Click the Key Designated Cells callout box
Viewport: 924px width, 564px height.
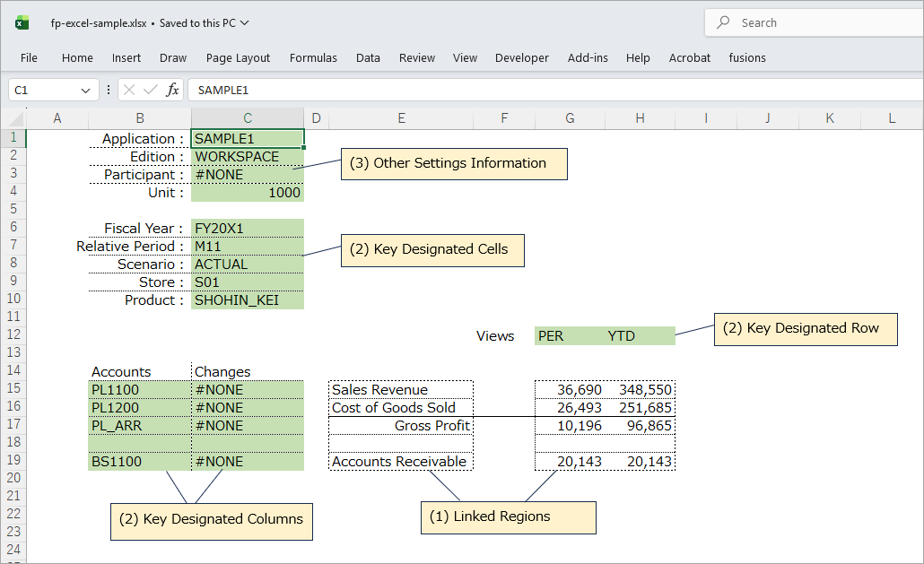coord(432,250)
